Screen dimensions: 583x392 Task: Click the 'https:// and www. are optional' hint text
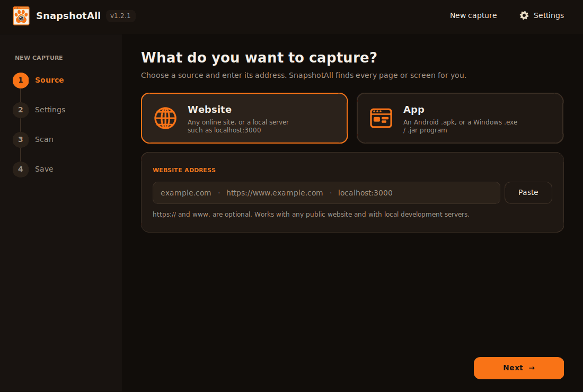[311, 215]
